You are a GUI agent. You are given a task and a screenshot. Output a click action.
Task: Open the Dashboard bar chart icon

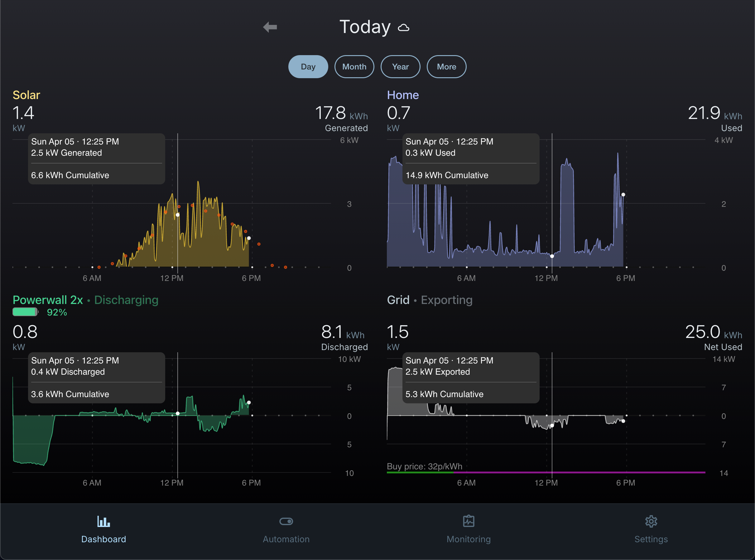(x=103, y=521)
